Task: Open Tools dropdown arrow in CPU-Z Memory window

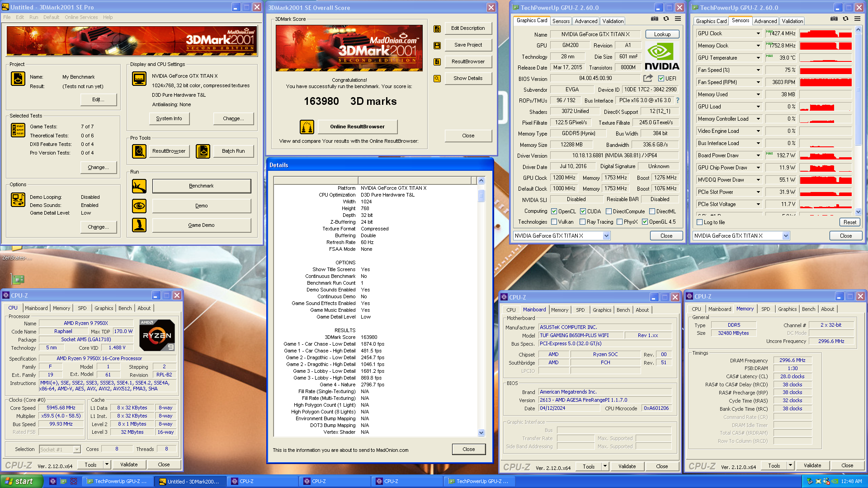Action: (790, 465)
